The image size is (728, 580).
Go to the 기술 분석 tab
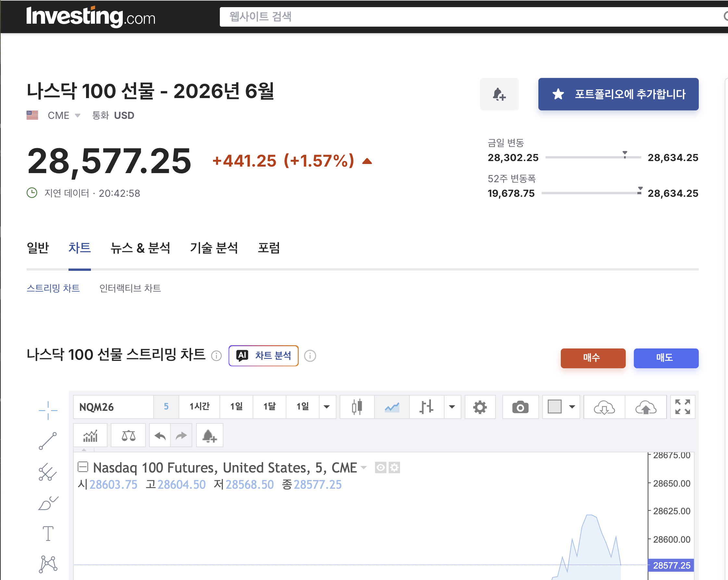[x=214, y=247]
